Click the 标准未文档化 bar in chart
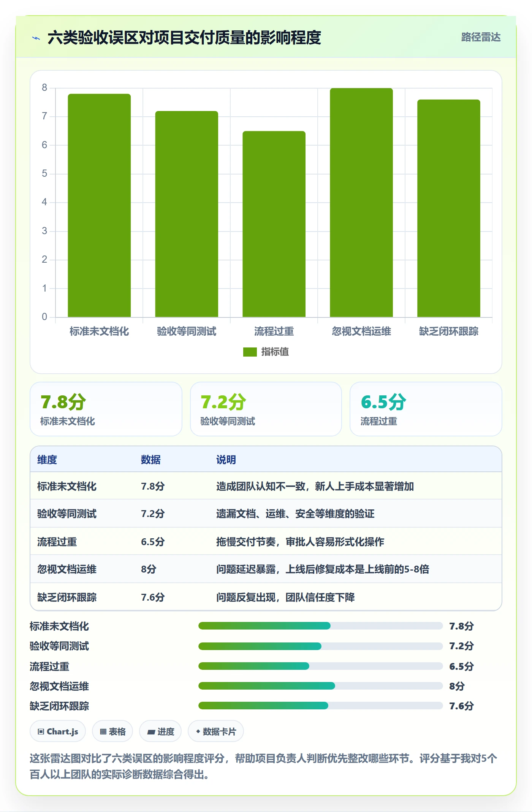The image size is (532, 812). [x=99, y=205]
